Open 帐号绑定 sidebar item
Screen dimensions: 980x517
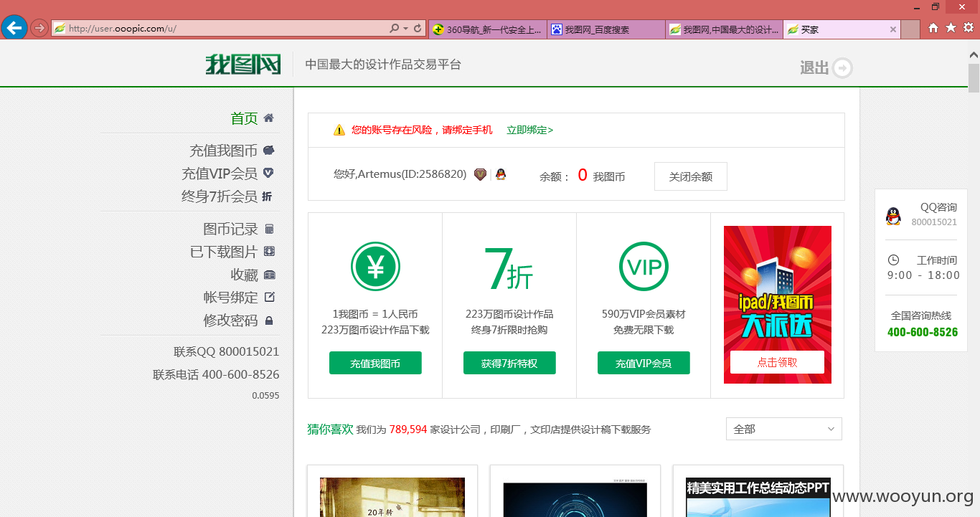tap(230, 298)
